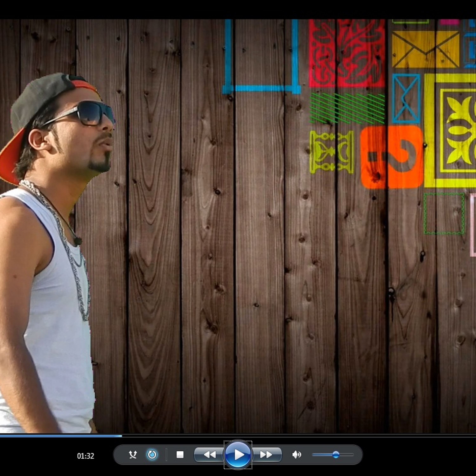This screenshot has width=476, height=476.
Task: Click the orange question mark tile in video
Action: pos(392,157)
